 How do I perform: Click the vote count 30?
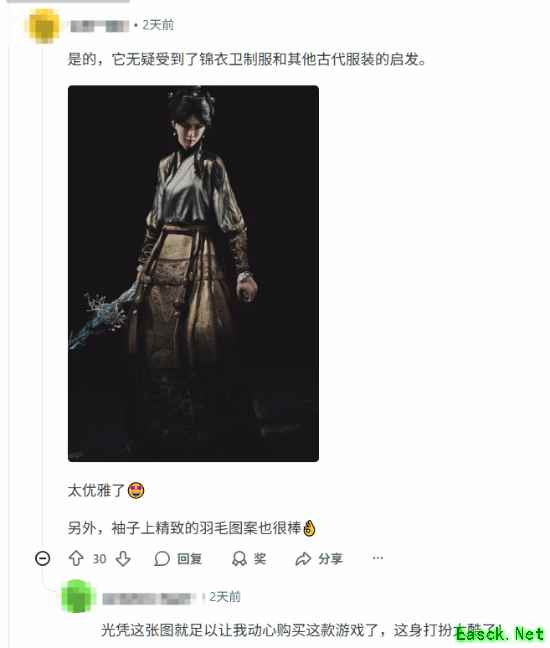[x=100, y=559]
